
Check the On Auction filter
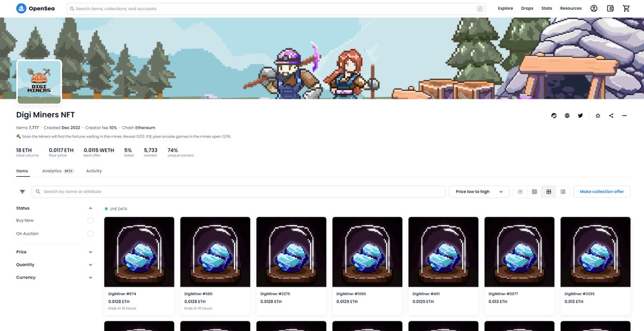(90, 234)
